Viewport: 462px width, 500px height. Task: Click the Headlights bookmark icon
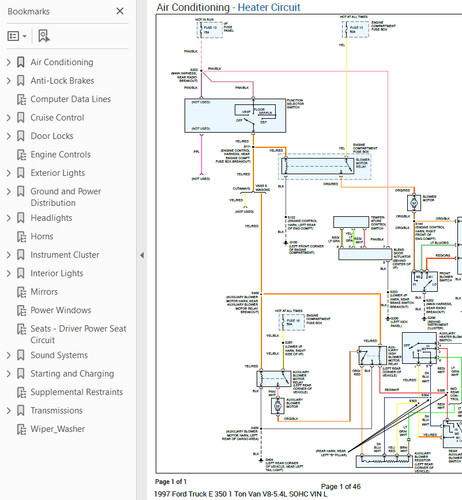[21, 218]
